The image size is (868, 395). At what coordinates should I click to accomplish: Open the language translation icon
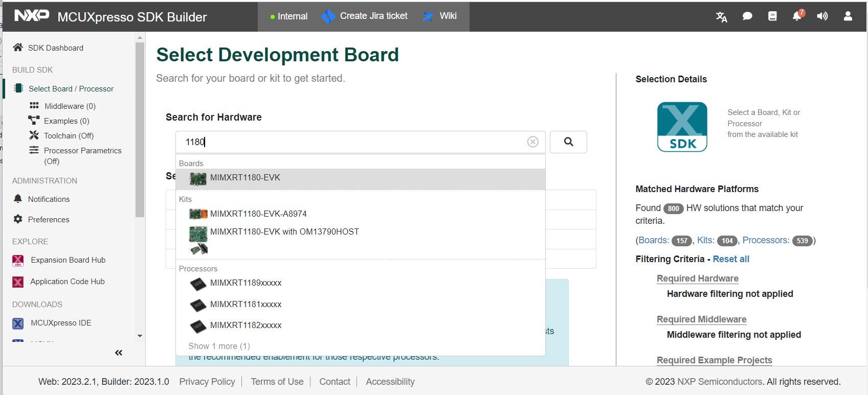[x=721, y=17]
